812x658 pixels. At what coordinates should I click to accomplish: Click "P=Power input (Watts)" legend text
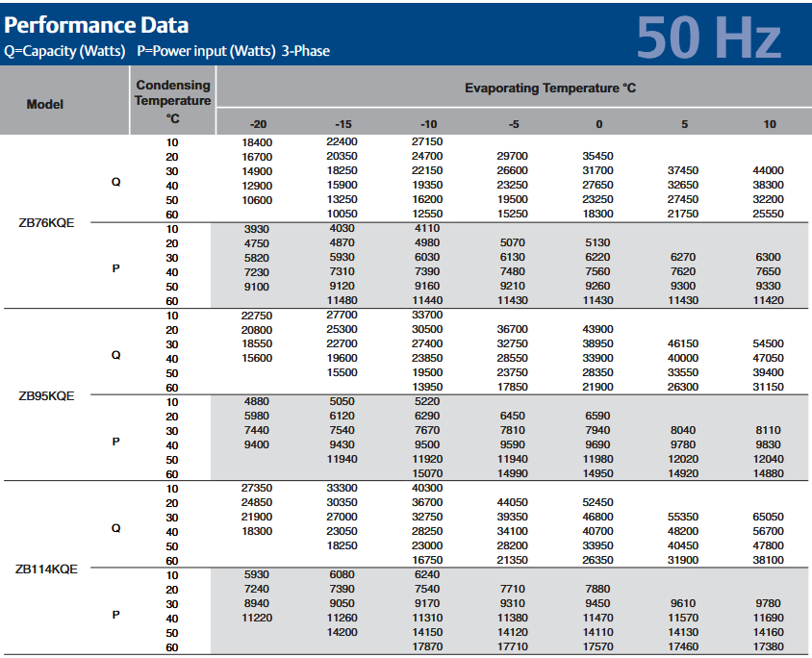(x=206, y=51)
